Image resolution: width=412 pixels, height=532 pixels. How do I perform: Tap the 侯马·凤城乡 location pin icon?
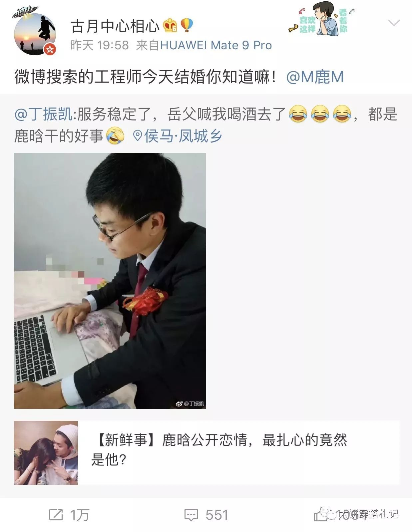(137, 136)
